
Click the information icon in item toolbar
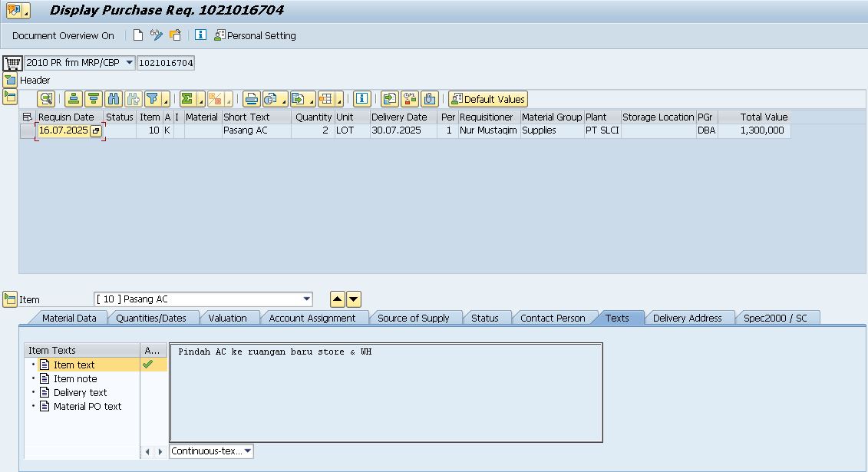click(x=362, y=99)
